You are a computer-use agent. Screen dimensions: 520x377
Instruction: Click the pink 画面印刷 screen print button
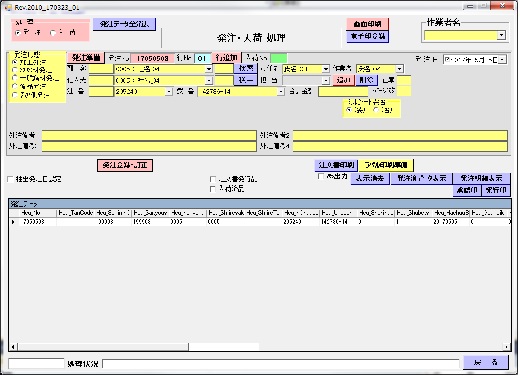click(x=367, y=24)
